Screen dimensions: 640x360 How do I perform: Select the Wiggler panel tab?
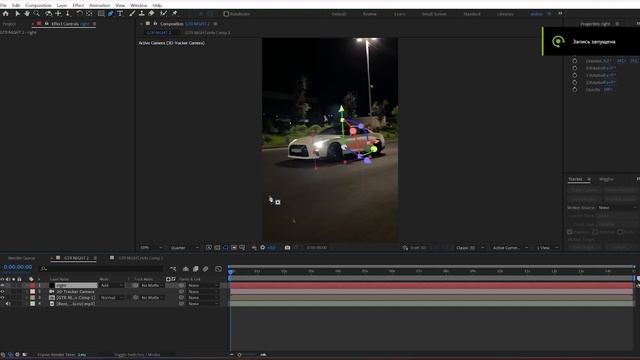click(606, 179)
